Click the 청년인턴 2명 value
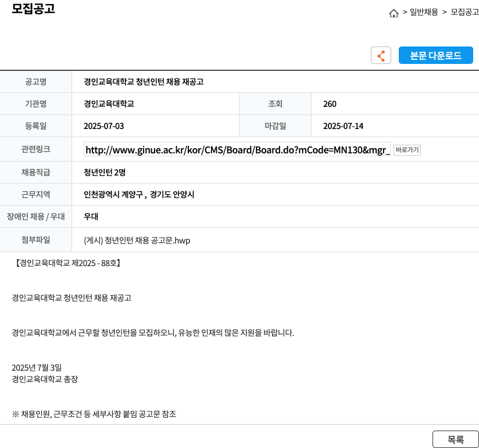479x448 pixels. click(105, 173)
